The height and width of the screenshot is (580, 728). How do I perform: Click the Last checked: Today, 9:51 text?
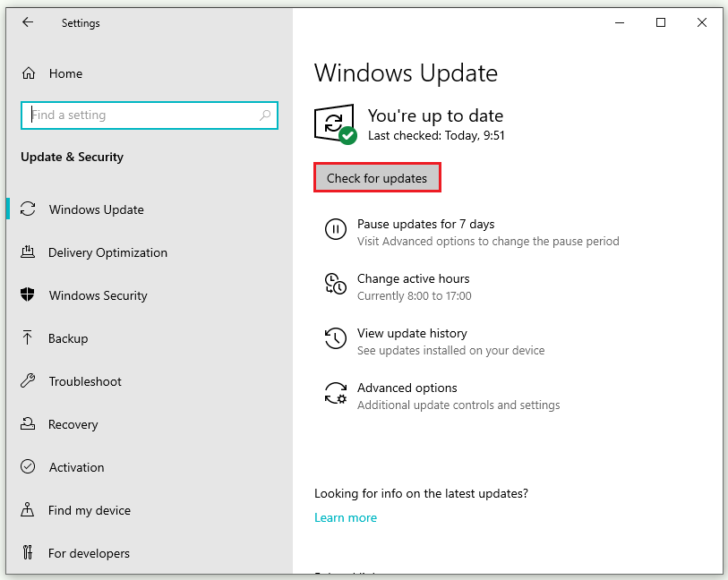coord(436,135)
